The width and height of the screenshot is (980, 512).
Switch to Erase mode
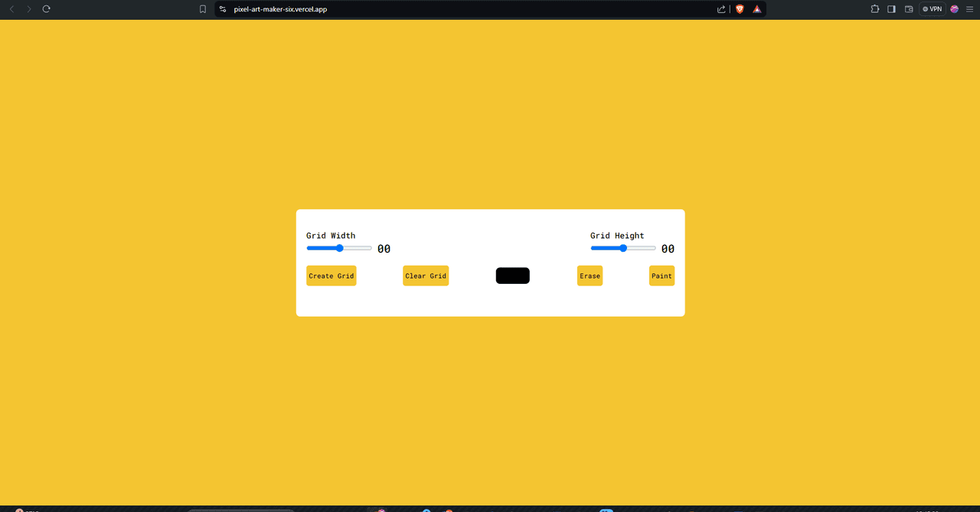[590, 276]
